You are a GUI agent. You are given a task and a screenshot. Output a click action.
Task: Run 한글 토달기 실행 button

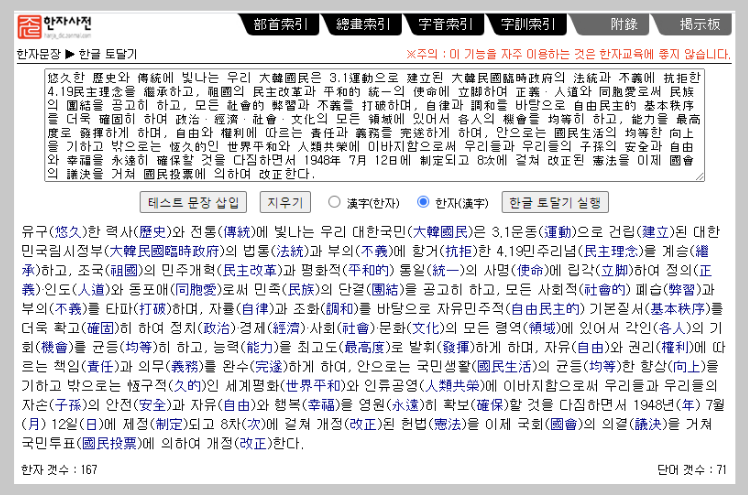click(555, 203)
